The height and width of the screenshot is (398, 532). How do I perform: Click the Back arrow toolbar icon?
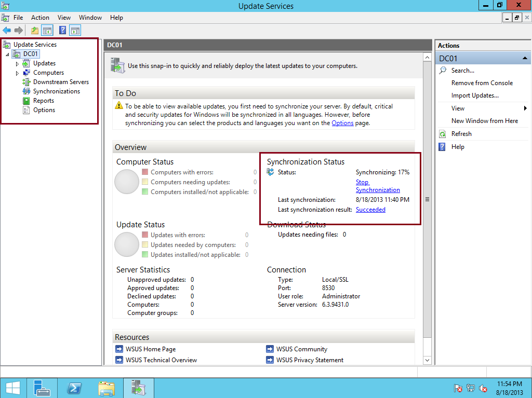[x=7, y=31]
